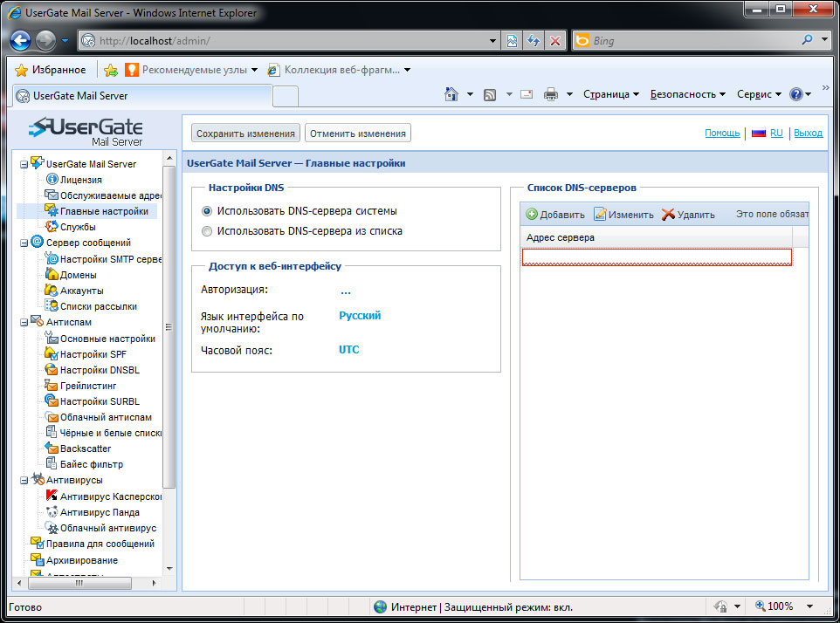
Task: Click the Чёрные и белые списки icon
Action: click(52, 432)
